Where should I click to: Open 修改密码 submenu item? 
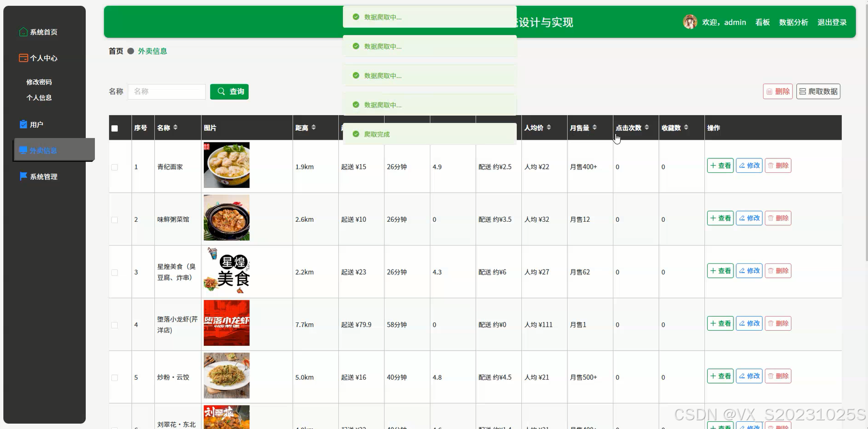pyautogui.click(x=39, y=82)
